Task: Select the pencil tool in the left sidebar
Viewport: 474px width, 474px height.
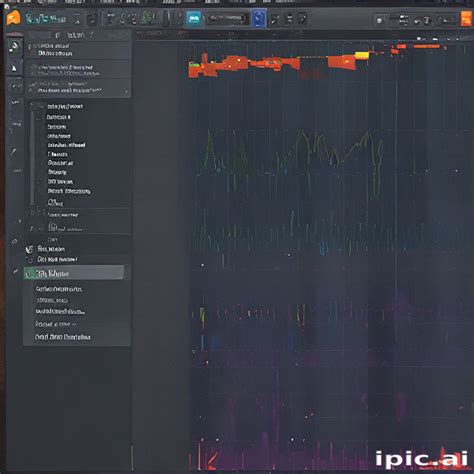Action: click(13, 152)
